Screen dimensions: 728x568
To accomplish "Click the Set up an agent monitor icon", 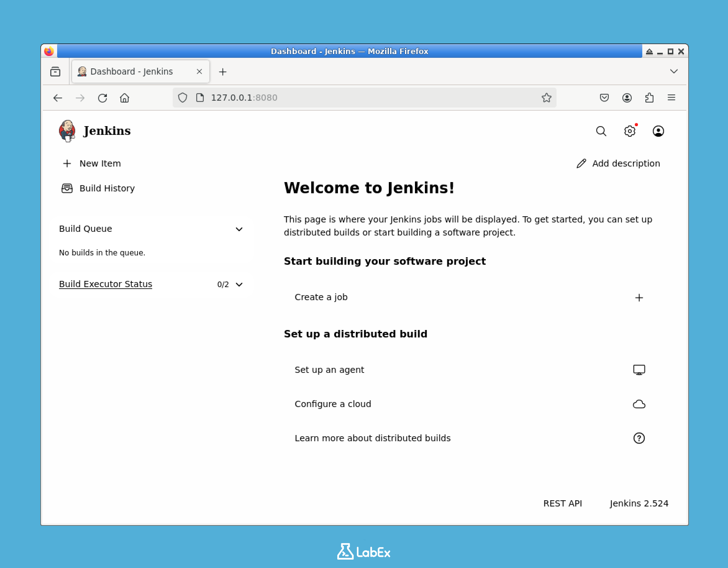I will coord(639,369).
